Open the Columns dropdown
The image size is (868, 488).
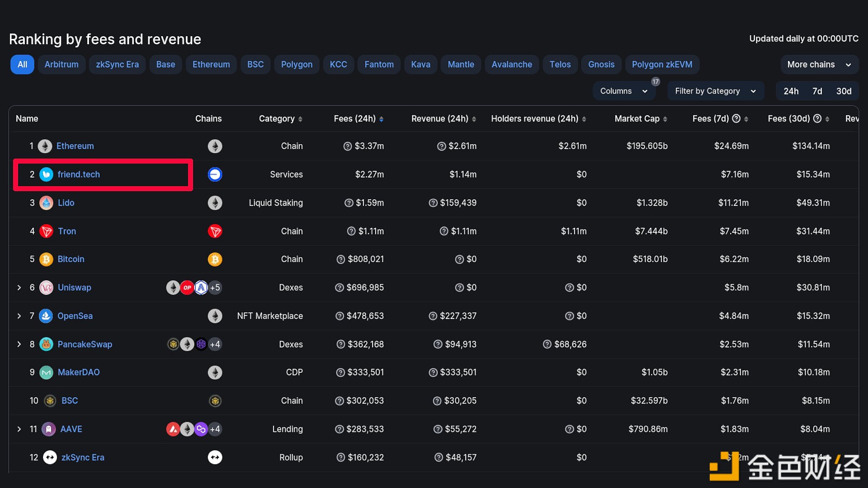tap(624, 91)
